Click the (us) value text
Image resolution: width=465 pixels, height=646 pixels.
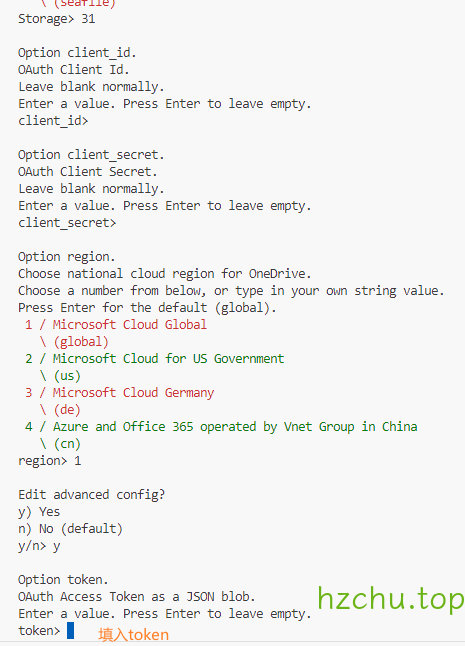pos(67,376)
